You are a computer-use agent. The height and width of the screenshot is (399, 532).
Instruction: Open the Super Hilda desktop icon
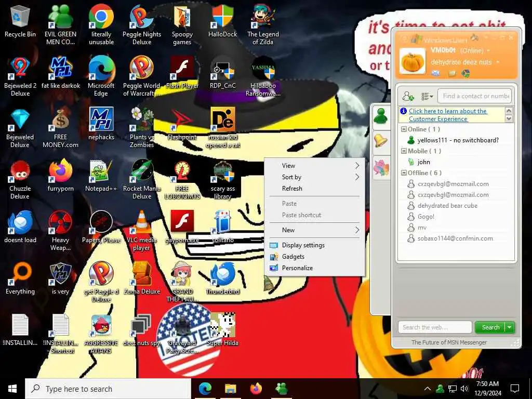coord(223,329)
